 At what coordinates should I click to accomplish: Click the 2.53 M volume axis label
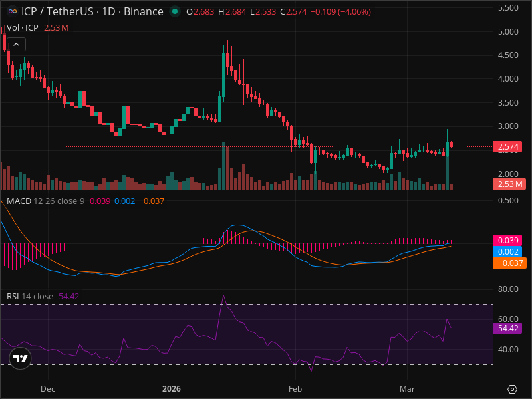click(x=509, y=184)
